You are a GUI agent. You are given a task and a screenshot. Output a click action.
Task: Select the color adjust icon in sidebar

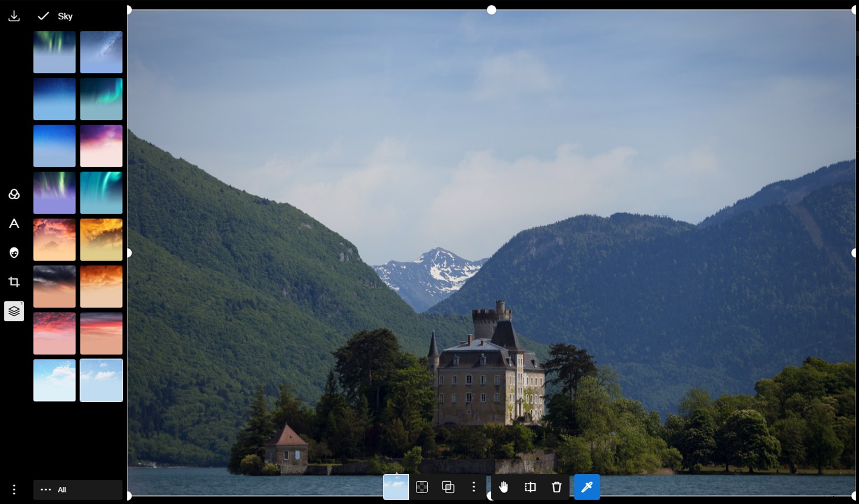tap(14, 194)
